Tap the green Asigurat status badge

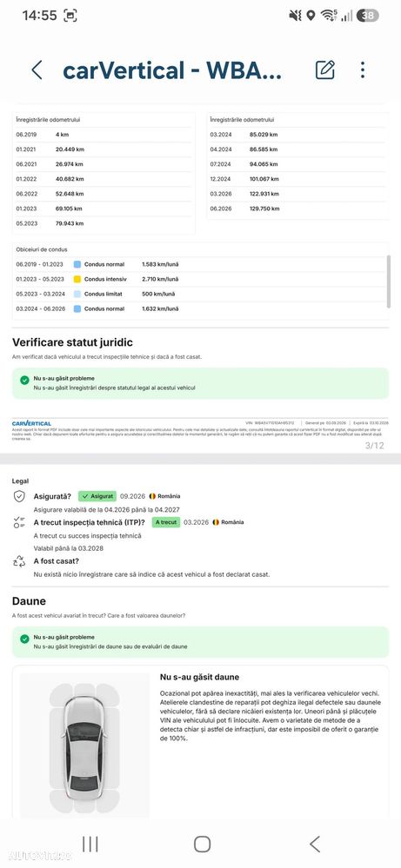[97, 496]
